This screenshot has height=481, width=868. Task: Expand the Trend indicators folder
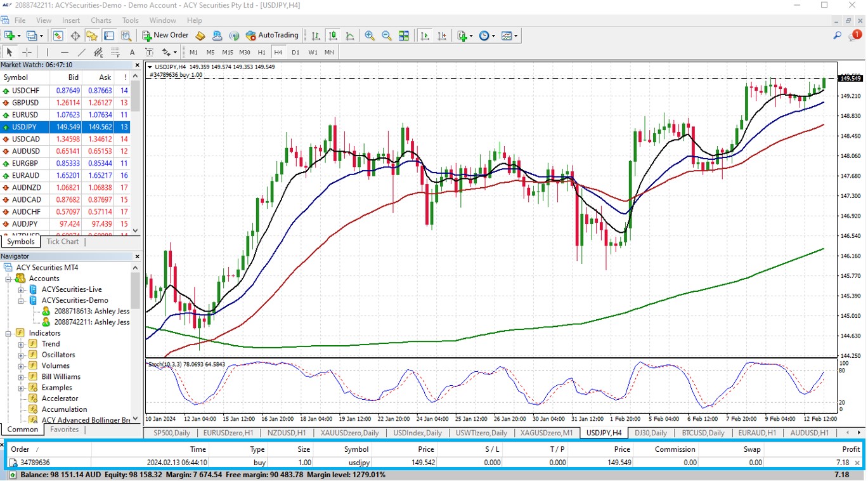[x=21, y=344]
